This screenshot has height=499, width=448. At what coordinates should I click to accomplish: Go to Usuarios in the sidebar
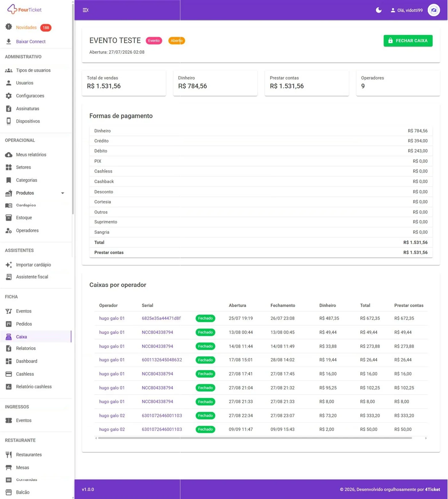[x=25, y=83]
